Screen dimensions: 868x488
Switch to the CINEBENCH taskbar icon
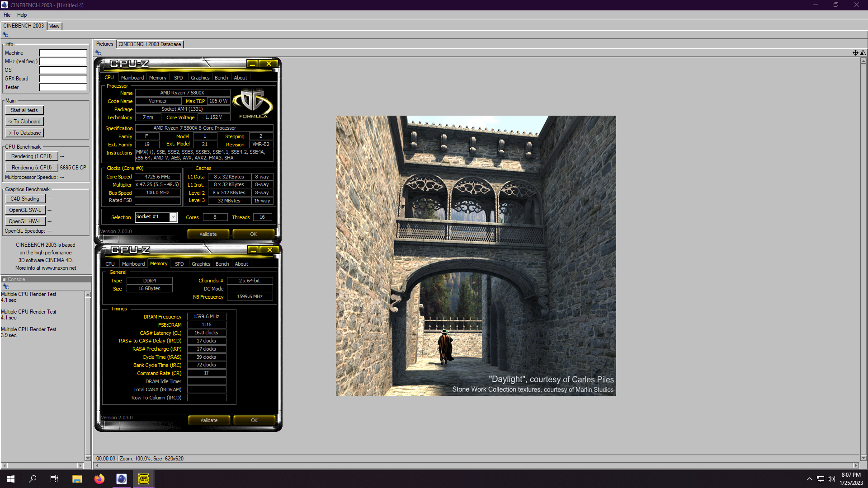click(122, 479)
